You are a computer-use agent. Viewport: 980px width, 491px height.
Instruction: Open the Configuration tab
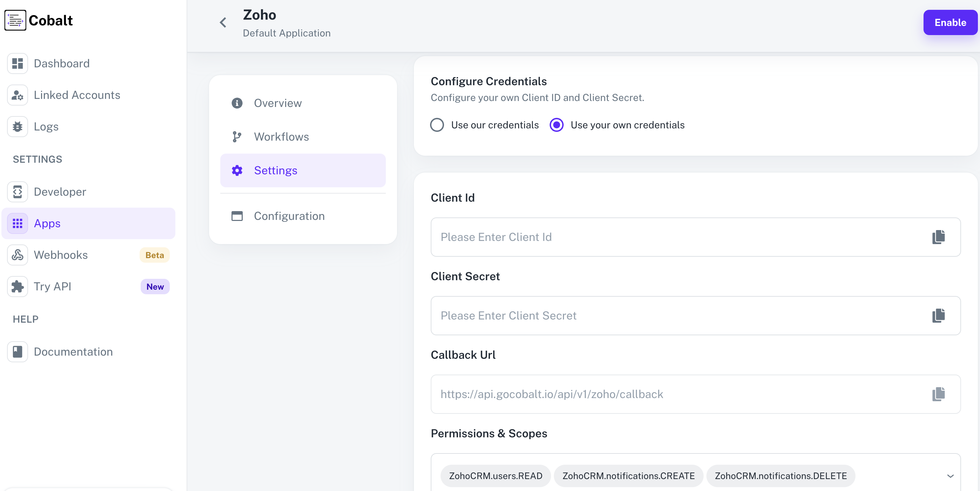coord(289,216)
